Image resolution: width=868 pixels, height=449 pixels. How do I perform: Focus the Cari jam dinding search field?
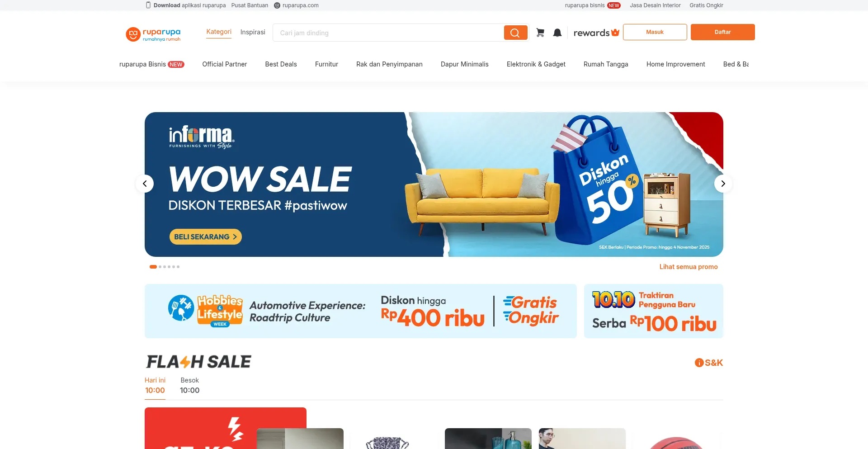coord(389,33)
